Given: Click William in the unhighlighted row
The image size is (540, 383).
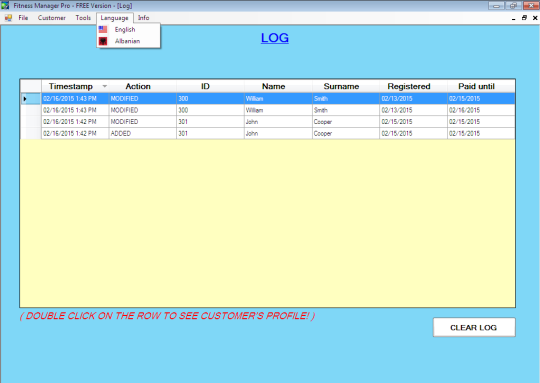Looking at the screenshot, I should (278, 110).
